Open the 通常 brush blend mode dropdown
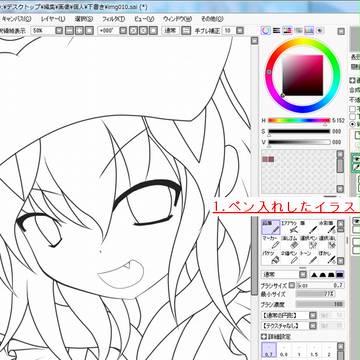Viewport: 360px width, 360px height. pyautogui.click(x=284, y=274)
